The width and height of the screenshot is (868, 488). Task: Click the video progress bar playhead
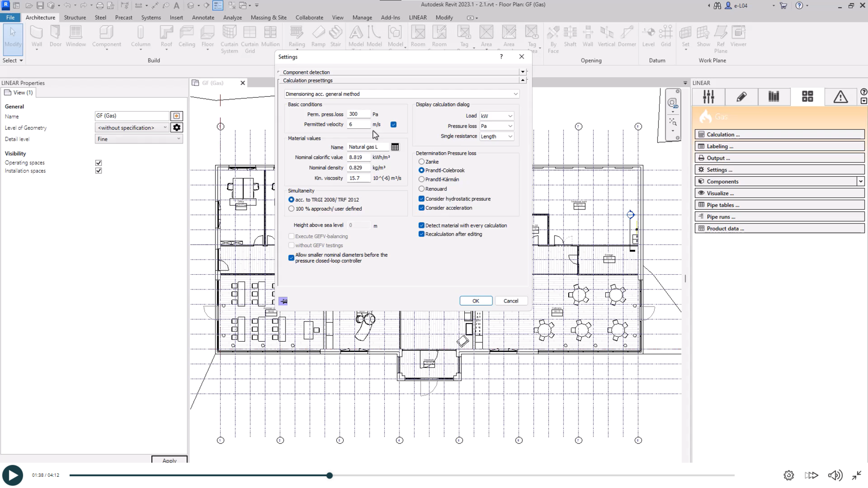[x=330, y=475]
